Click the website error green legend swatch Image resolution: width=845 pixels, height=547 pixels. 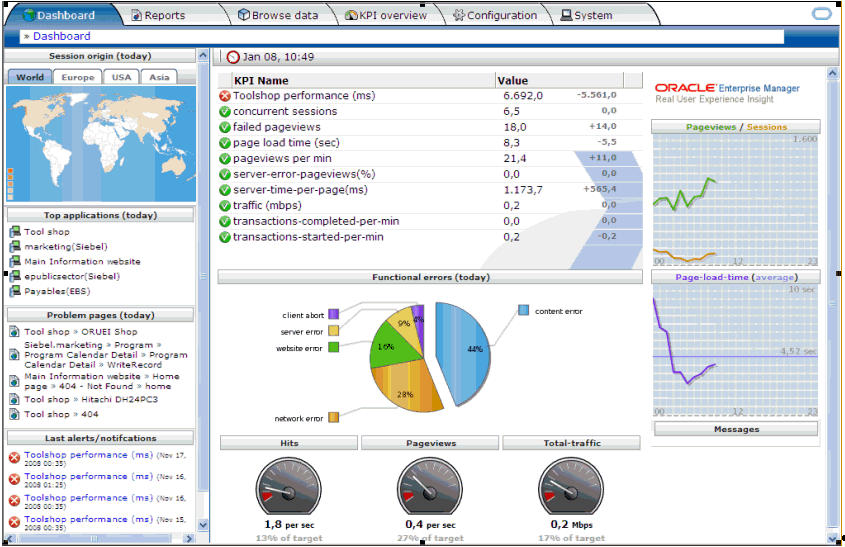[334, 347]
